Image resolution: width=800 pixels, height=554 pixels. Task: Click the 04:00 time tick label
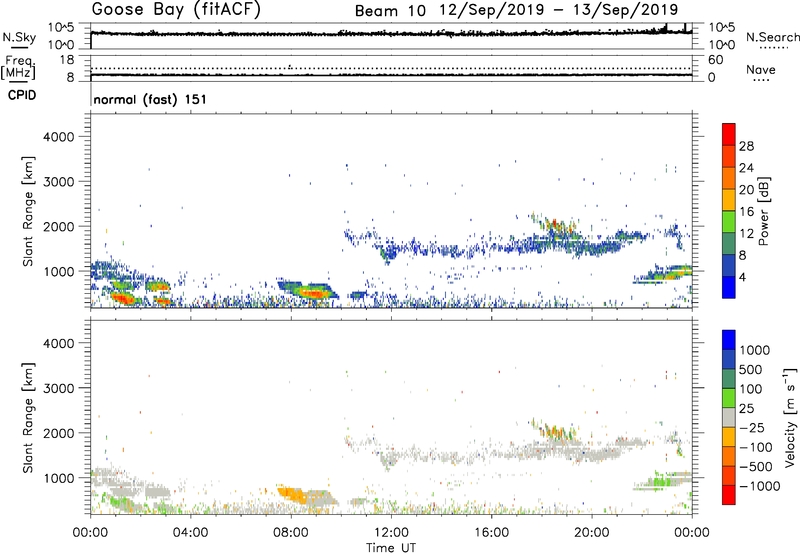coord(190,533)
